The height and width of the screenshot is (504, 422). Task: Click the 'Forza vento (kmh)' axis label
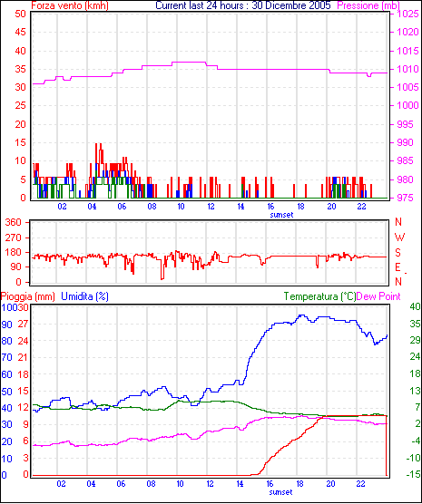[x=70, y=5]
